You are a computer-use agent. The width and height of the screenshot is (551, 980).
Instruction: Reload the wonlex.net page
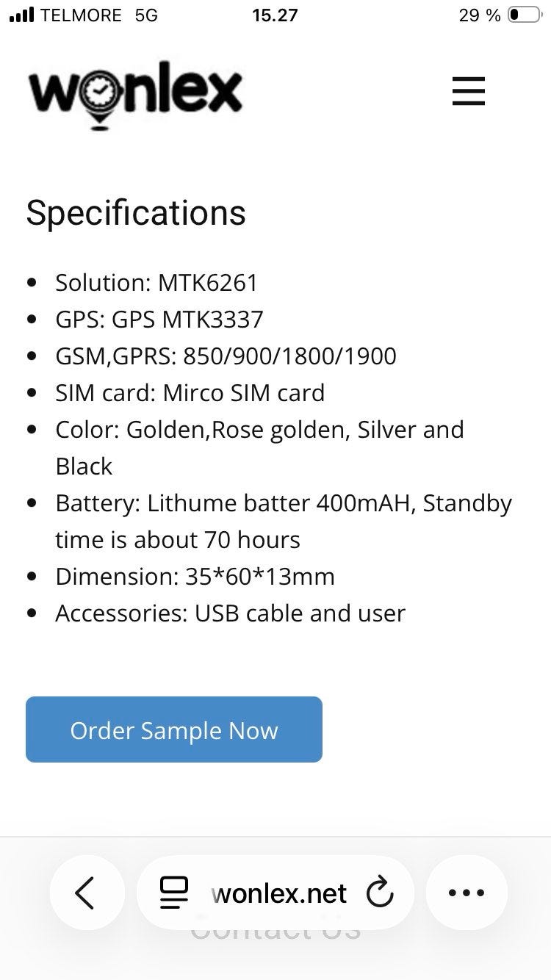(379, 893)
